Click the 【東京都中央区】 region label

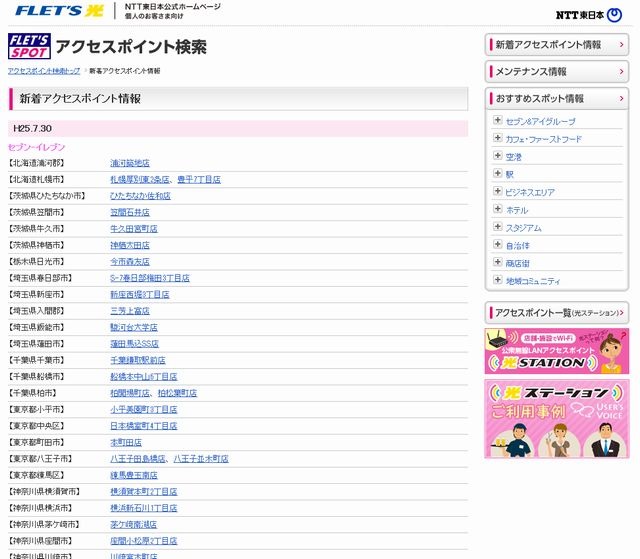36,426
